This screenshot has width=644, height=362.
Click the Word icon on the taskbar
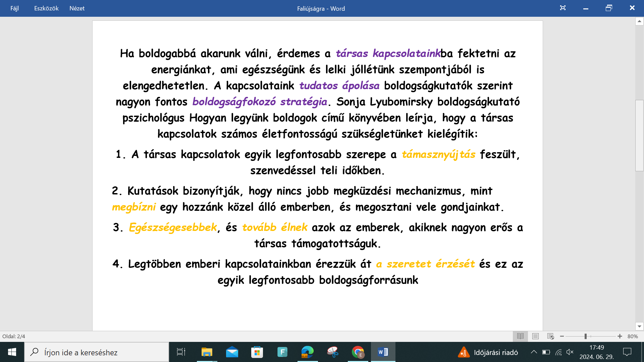coord(383,352)
